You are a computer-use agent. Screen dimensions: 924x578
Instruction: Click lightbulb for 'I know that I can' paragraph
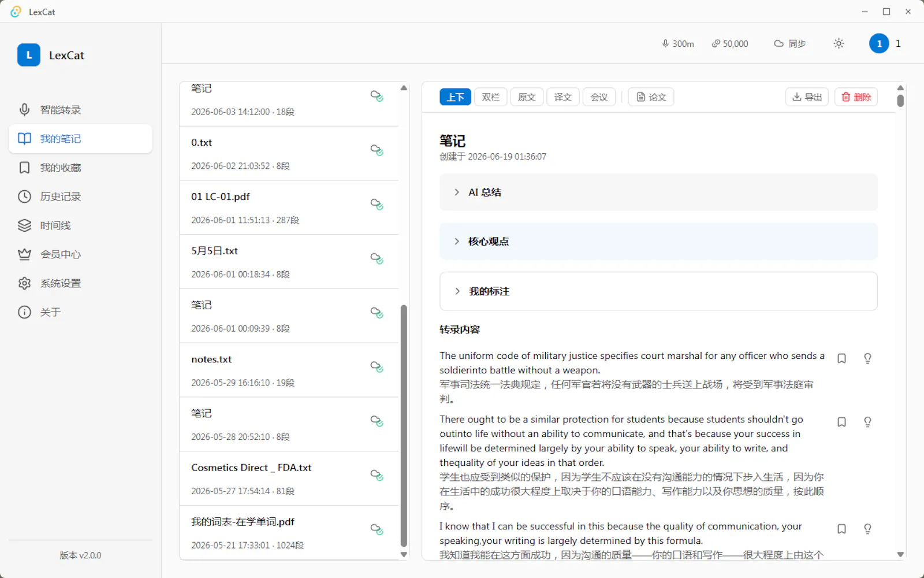click(x=867, y=529)
